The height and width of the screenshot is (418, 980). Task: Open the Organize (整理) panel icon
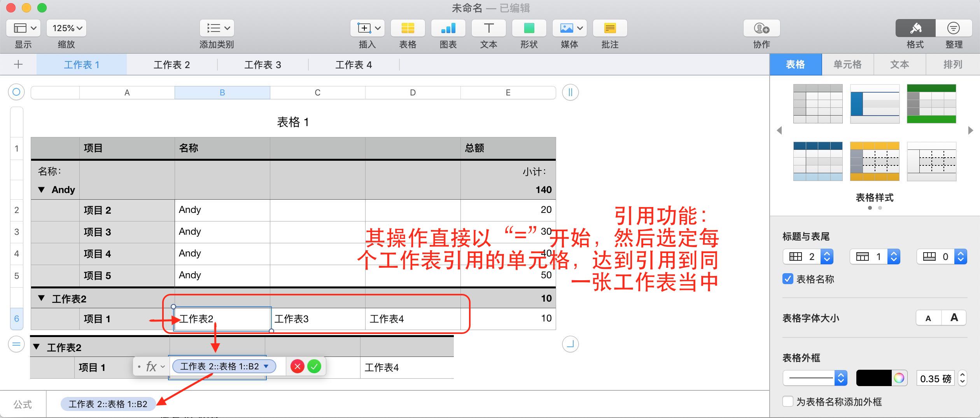click(954, 28)
